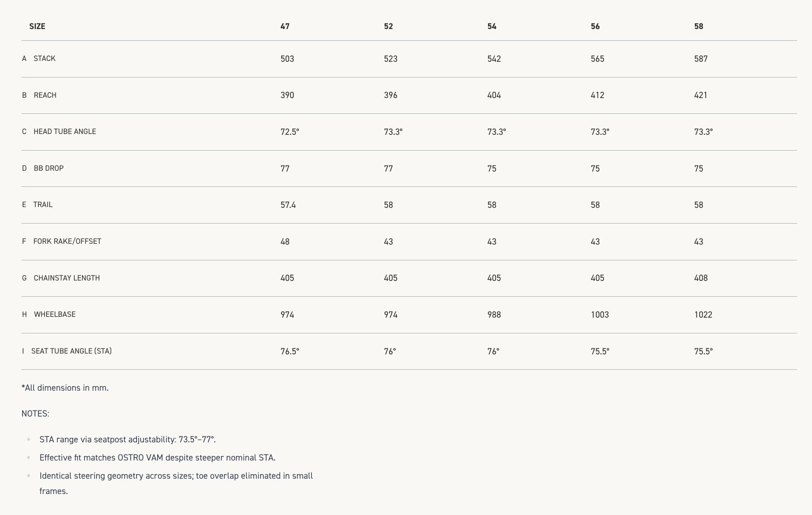Click the TRAIL row label

43,205
